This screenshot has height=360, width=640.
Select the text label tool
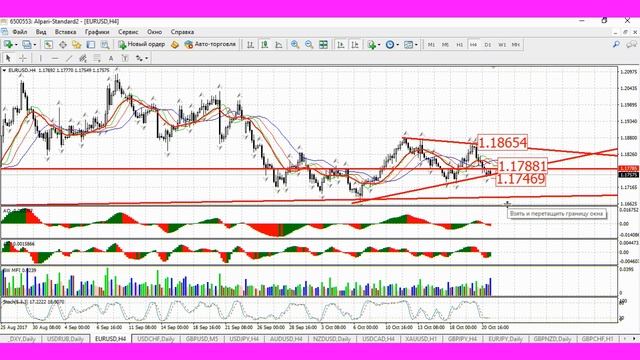pos(125,58)
